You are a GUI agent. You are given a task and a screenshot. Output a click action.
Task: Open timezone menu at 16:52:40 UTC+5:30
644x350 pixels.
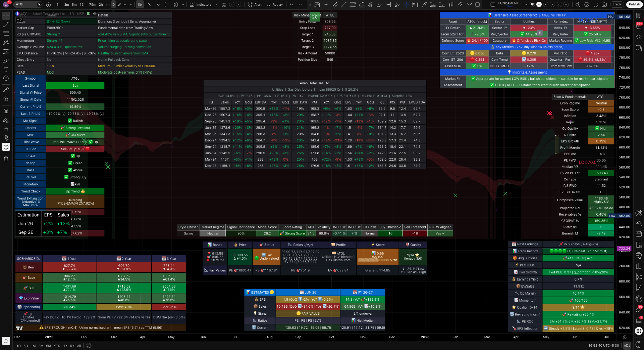pos(603,346)
